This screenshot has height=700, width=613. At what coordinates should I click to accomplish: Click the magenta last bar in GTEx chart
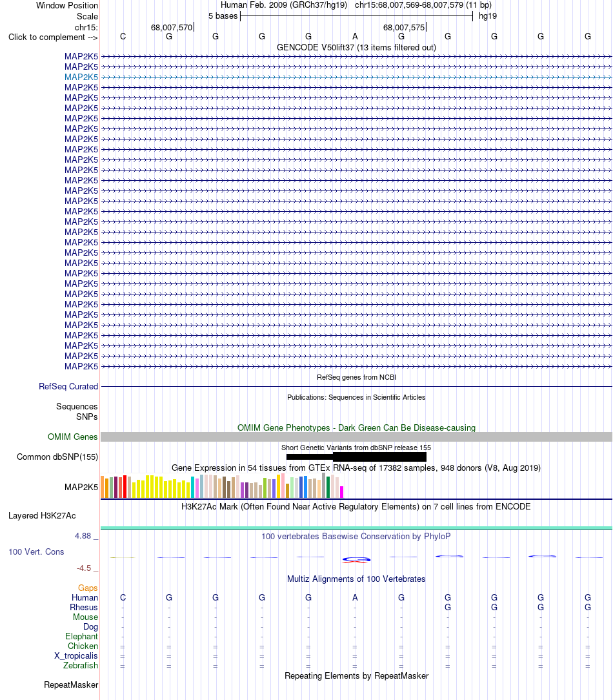click(342, 492)
